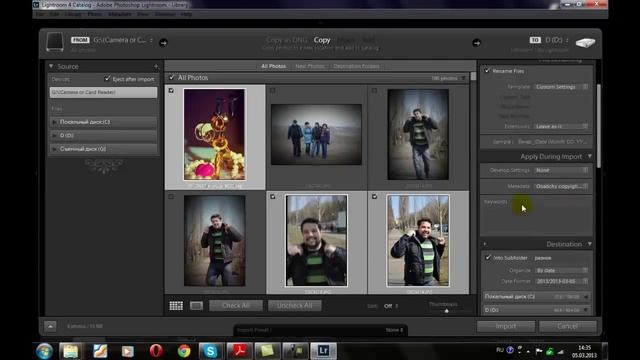Image resolution: width=640 pixels, height=360 pixels.
Task: Launch Google Chrome from the taskbar
Action: point(184,351)
